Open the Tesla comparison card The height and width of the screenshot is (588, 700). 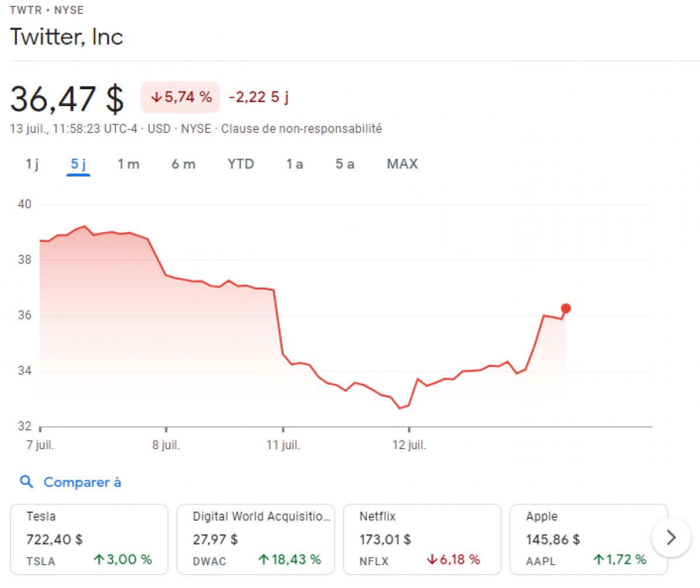point(89,538)
